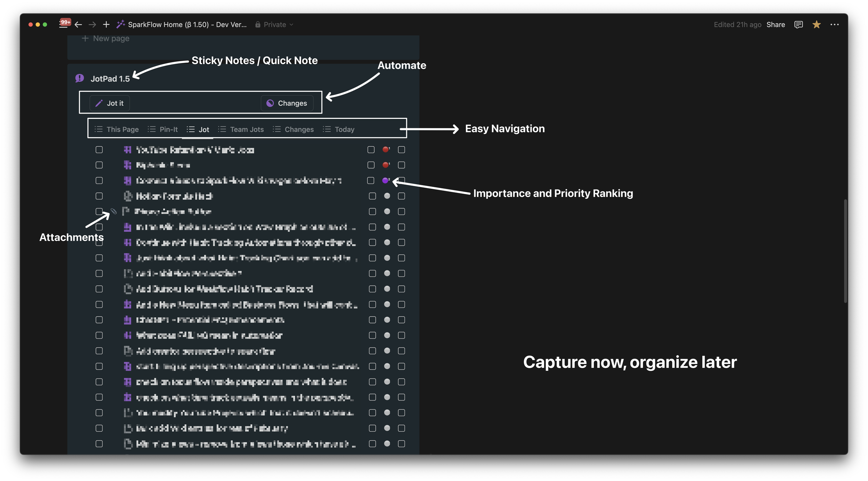Go back with the left arrow

pos(78,24)
